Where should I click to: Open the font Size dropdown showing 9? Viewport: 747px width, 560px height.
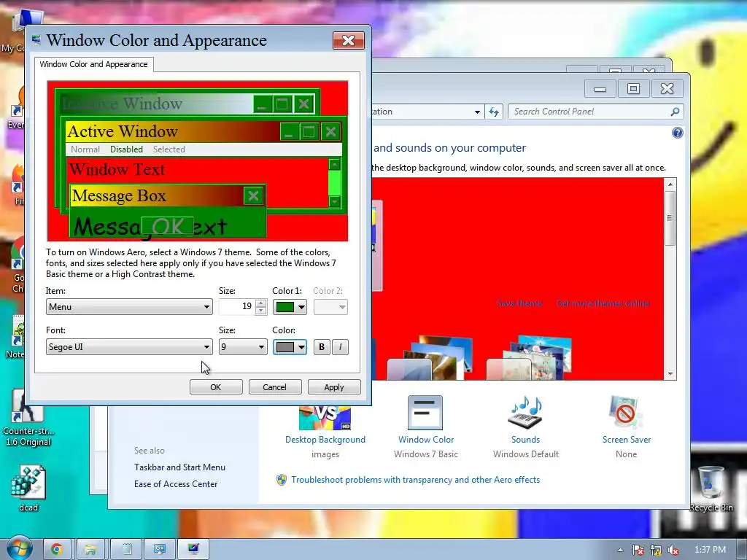242,346
